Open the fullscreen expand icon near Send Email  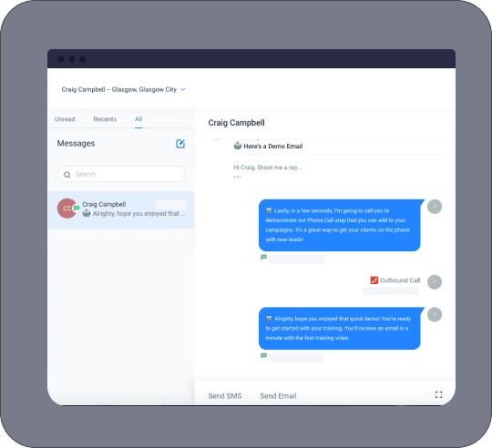coord(438,394)
